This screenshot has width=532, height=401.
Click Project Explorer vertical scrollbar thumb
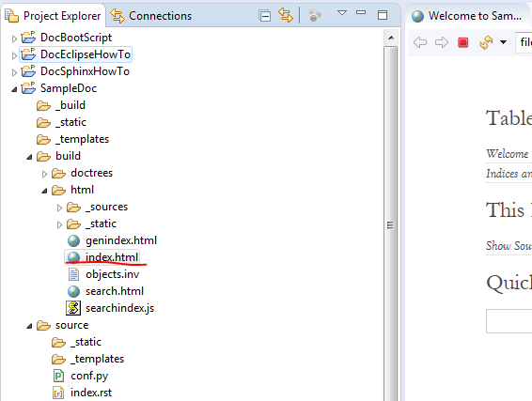(390, 224)
